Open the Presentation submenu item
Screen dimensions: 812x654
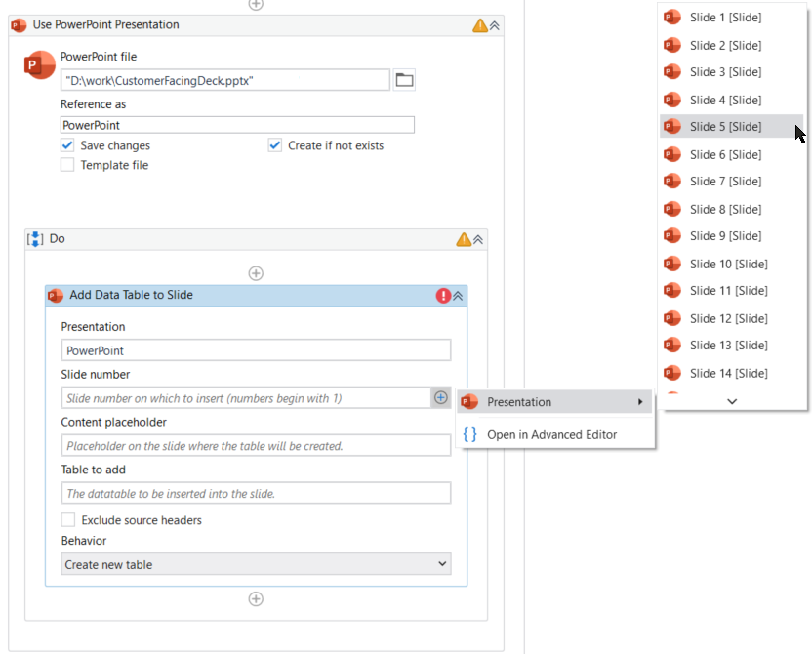point(553,401)
